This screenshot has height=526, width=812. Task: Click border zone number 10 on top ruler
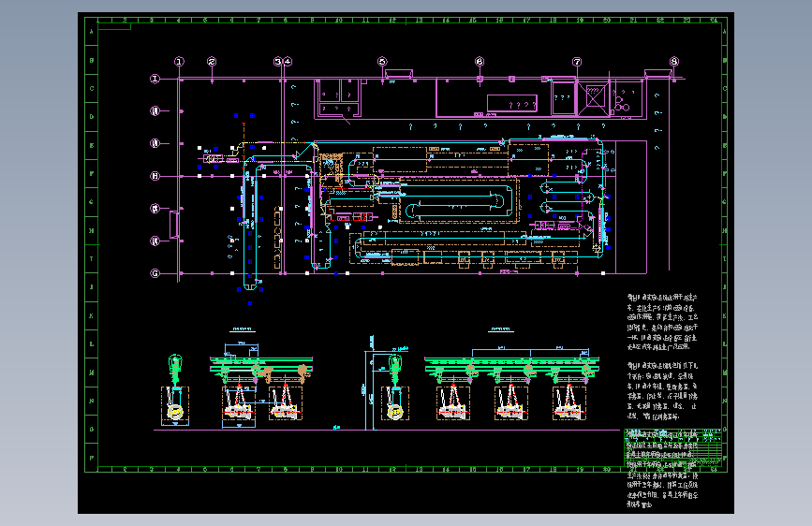[x=339, y=21]
